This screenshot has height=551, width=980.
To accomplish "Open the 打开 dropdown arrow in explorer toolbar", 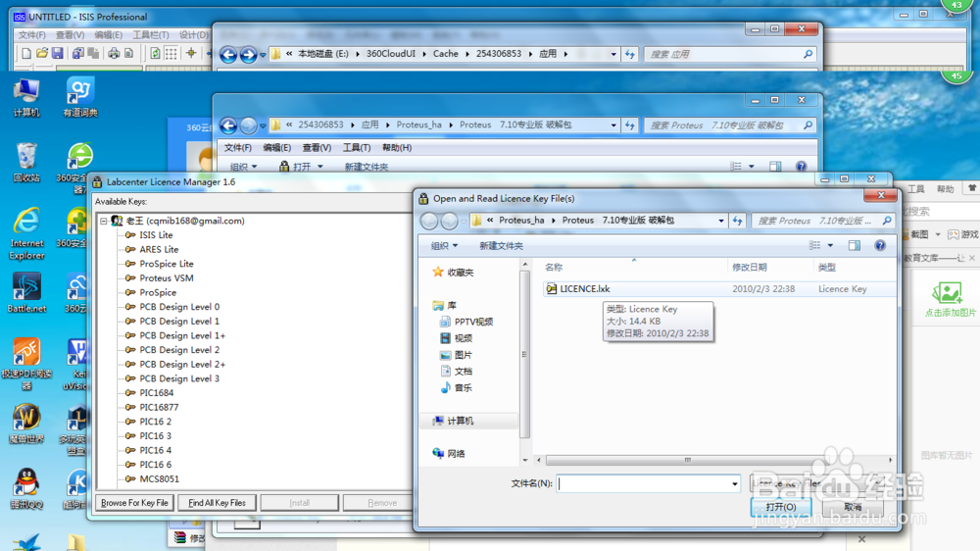I will tap(320, 167).
